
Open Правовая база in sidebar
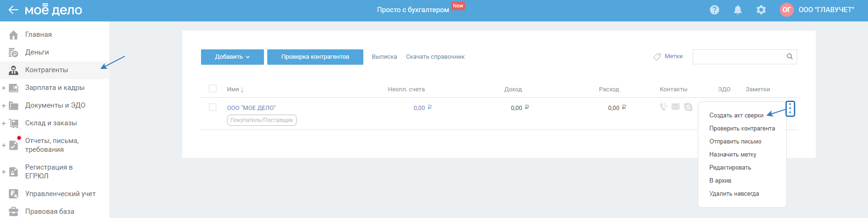tap(49, 211)
